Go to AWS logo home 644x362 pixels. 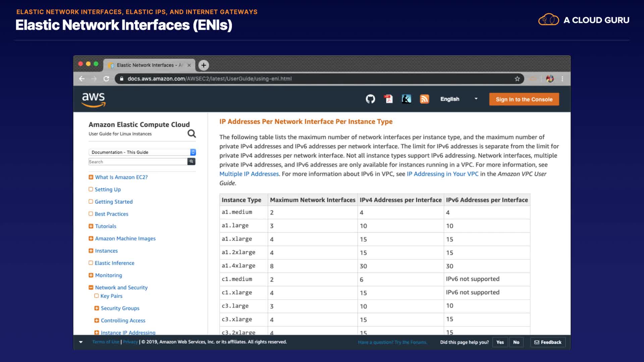[x=94, y=100]
